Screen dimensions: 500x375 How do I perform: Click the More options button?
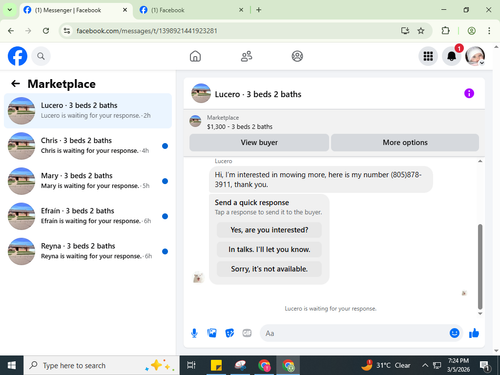click(405, 143)
